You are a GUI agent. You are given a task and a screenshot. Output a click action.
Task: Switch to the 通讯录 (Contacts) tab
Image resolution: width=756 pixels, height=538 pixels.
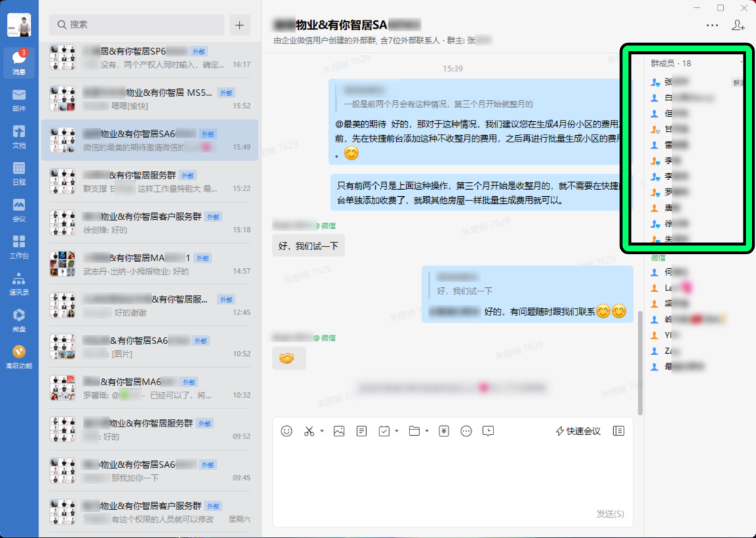point(19,282)
